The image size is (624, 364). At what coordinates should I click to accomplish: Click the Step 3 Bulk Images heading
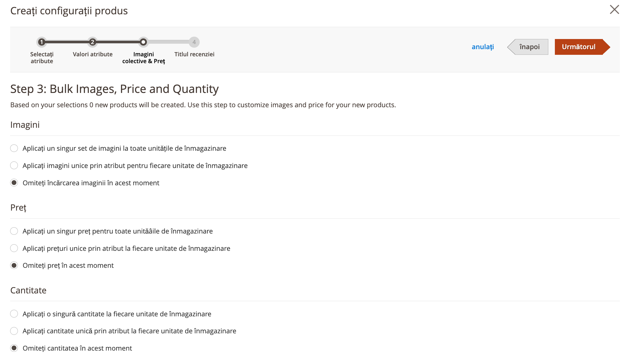114,89
